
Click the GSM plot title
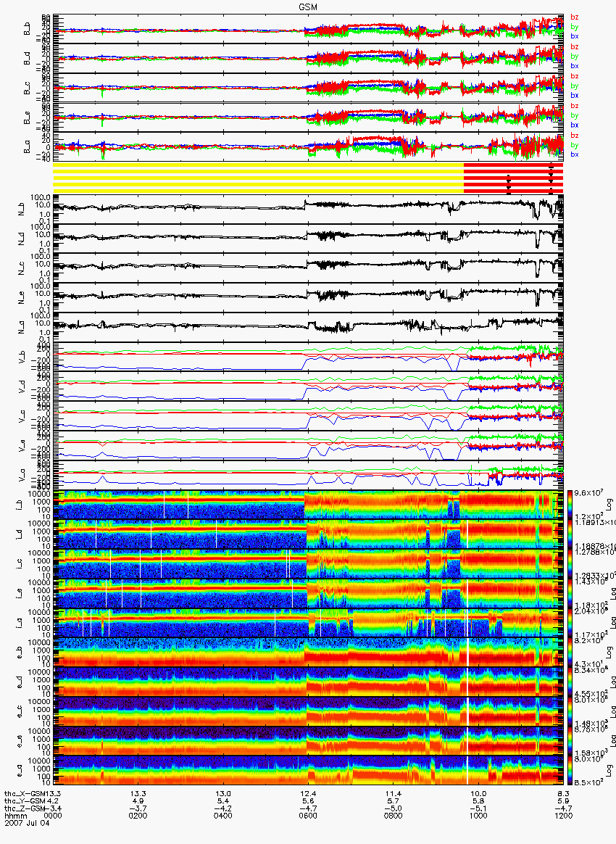pos(308,7)
